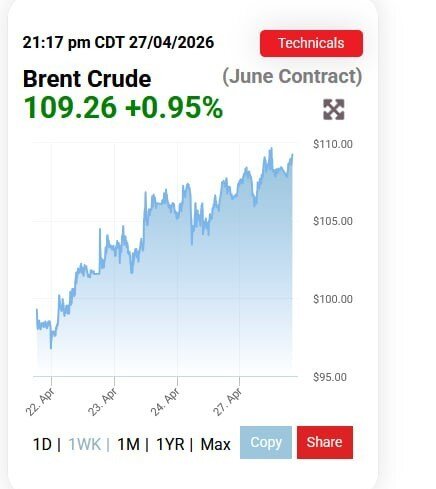This screenshot has height=489, width=436.
Task: Copy the chart using the Copy button
Action: pos(266,442)
